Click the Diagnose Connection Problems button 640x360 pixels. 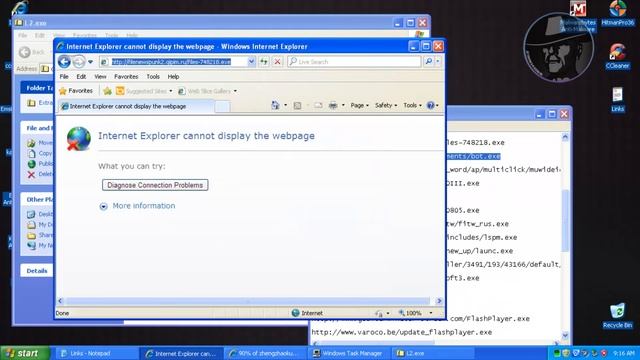[155, 185]
